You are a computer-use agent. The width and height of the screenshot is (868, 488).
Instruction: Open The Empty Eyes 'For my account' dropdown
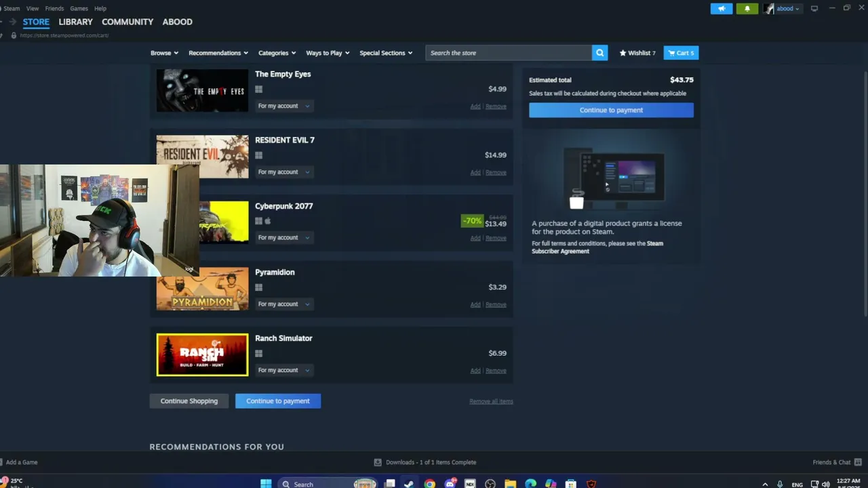coord(283,106)
